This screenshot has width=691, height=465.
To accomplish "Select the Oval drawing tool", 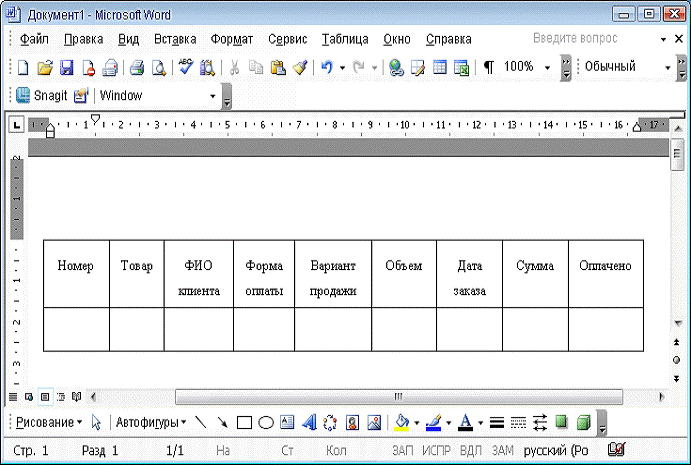I will click(x=266, y=422).
